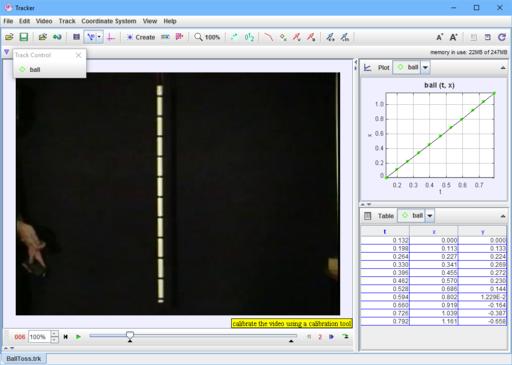Open the clip settings filmstrip icon
This screenshot has height=365, width=512.
(76, 37)
